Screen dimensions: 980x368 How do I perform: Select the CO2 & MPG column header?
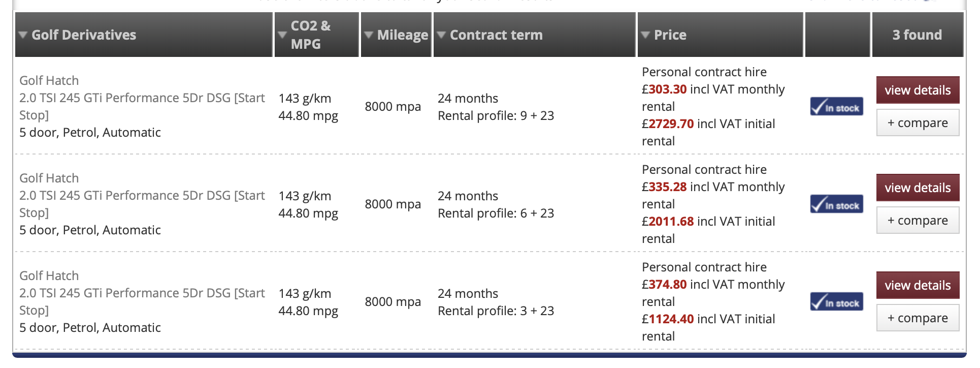(310, 35)
